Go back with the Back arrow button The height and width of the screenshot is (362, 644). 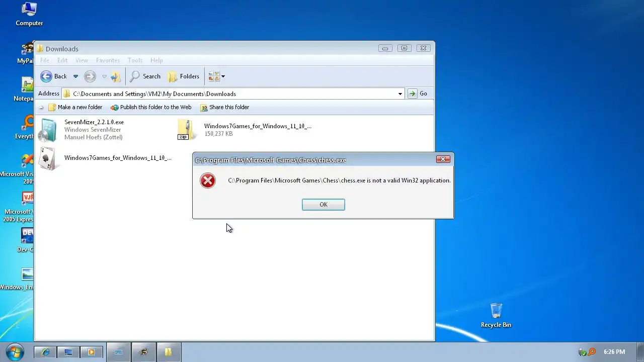tap(54, 76)
